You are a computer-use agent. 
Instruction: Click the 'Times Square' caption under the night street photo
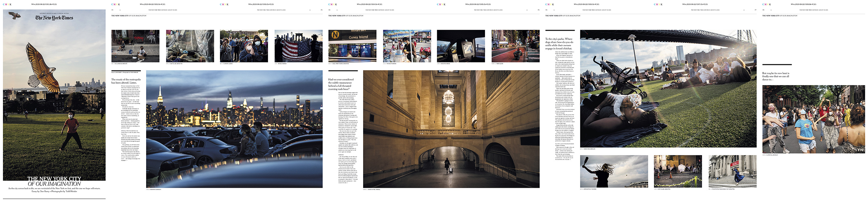pyautogui.click(x=498, y=64)
